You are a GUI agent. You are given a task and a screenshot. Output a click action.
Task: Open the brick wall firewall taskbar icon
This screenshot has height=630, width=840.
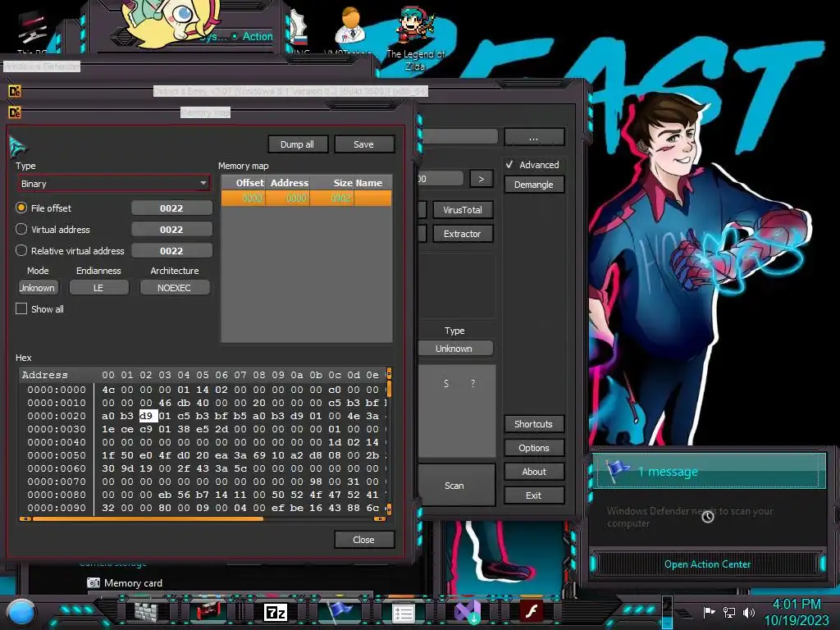pyautogui.click(x=146, y=612)
